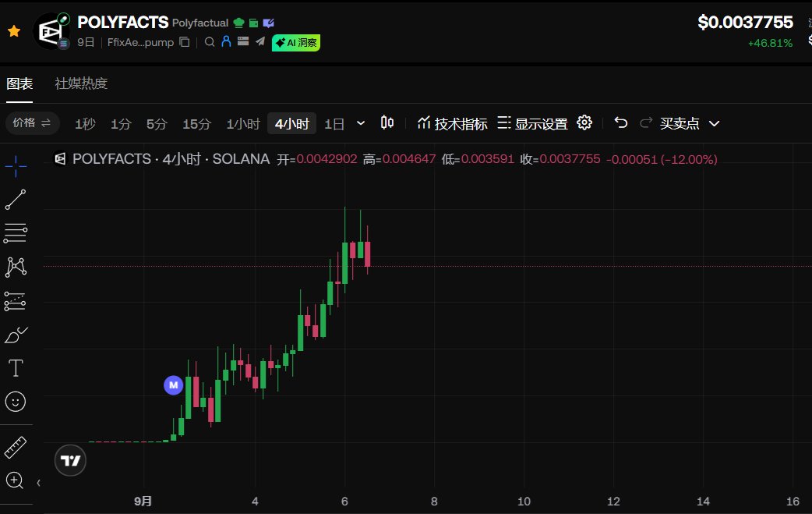Select the ruler measure tool
The image size is (812, 514).
pyautogui.click(x=16, y=447)
